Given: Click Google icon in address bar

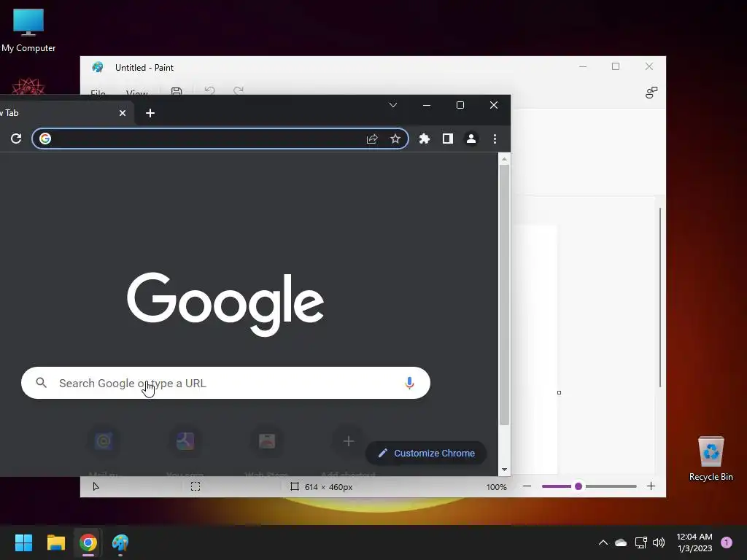Looking at the screenshot, I should (x=45, y=139).
